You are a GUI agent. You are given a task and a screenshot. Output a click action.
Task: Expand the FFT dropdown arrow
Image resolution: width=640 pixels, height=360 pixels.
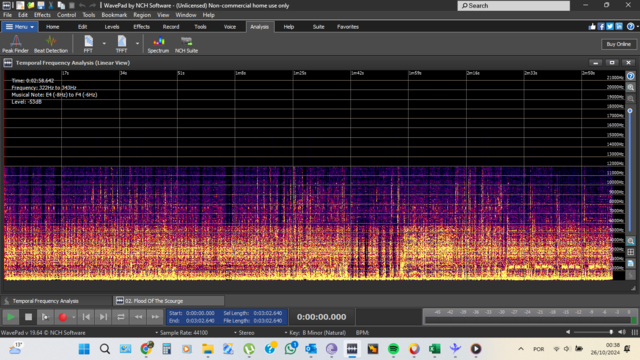click(104, 43)
